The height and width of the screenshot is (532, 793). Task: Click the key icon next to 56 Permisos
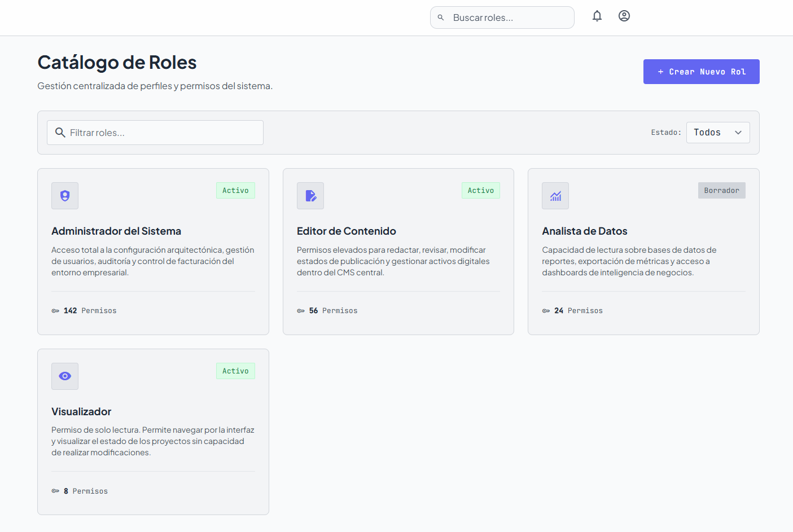(x=301, y=311)
